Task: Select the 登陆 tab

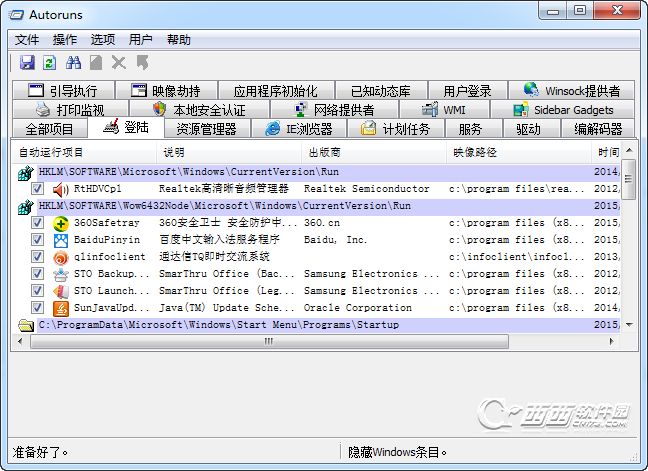Action: point(126,127)
